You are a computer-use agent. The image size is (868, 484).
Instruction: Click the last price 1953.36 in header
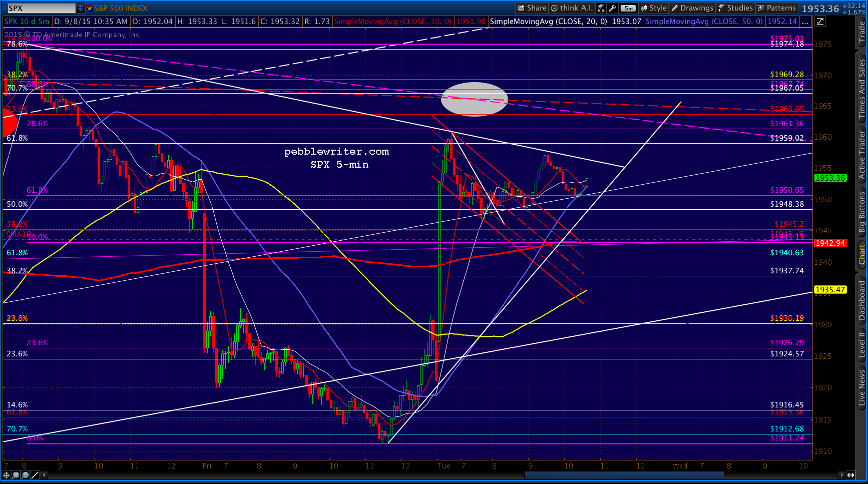coord(820,9)
